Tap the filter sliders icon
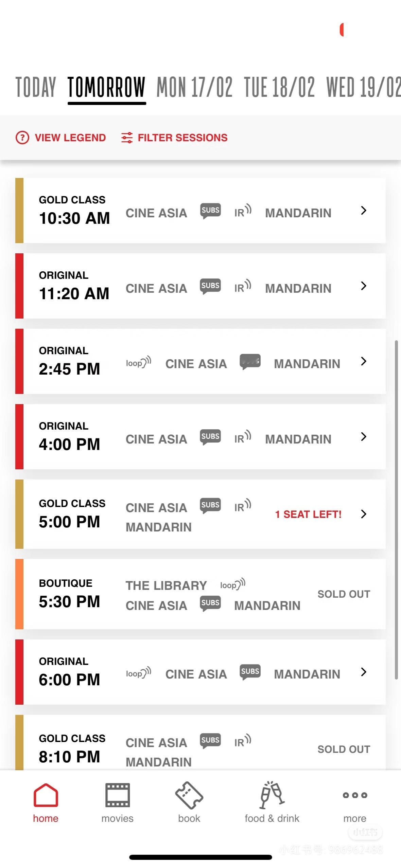 tap(127, 138)
